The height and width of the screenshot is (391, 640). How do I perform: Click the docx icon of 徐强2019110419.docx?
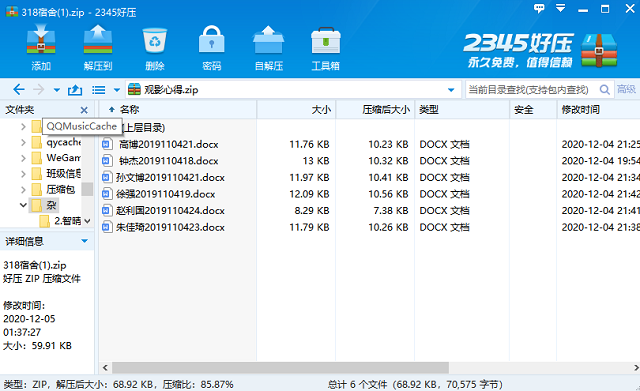point(107,194)
